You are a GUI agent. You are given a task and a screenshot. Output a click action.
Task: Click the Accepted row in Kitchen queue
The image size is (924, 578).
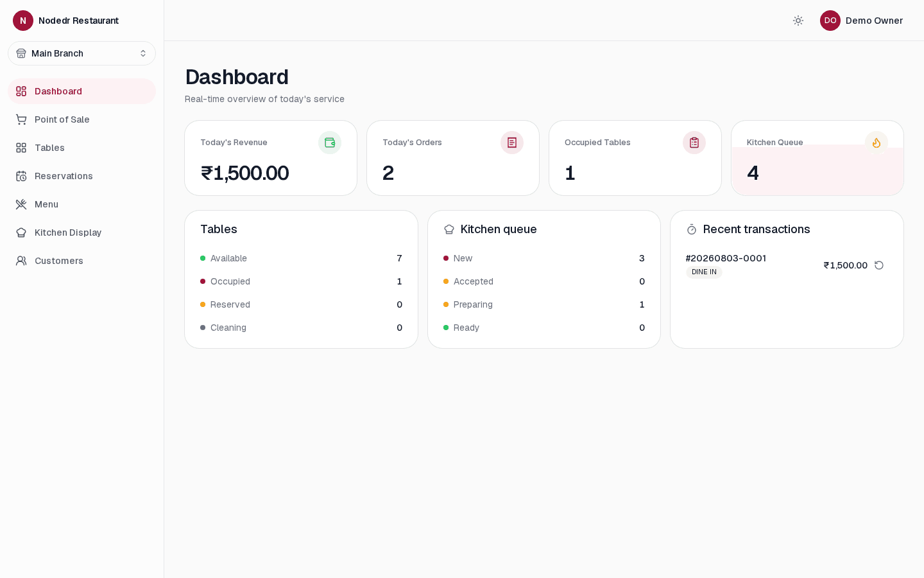tap(544, 281)
